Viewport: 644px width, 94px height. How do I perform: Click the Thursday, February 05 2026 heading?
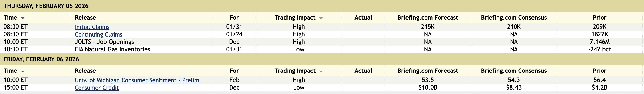(x=46, y=6)
